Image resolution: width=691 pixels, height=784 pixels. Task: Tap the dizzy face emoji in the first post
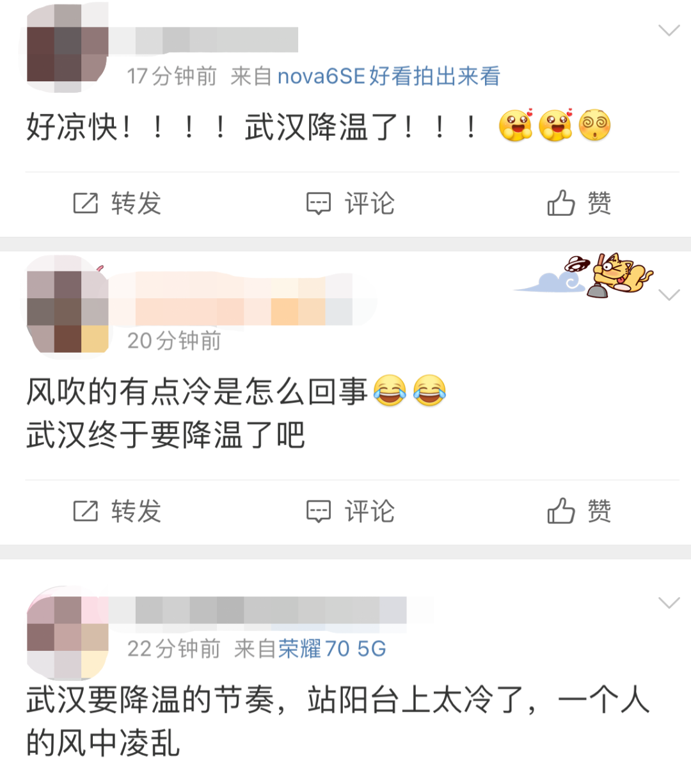pyautogui.click(x=595, y=125)
